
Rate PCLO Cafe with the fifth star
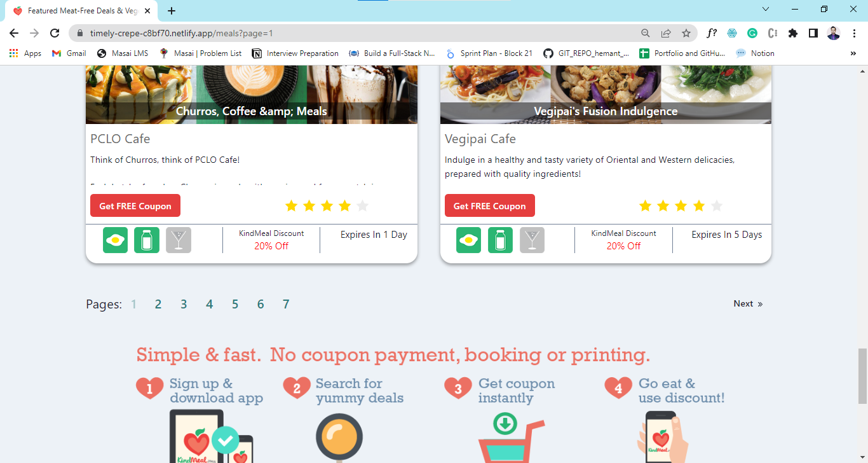[x=362, y=205]
